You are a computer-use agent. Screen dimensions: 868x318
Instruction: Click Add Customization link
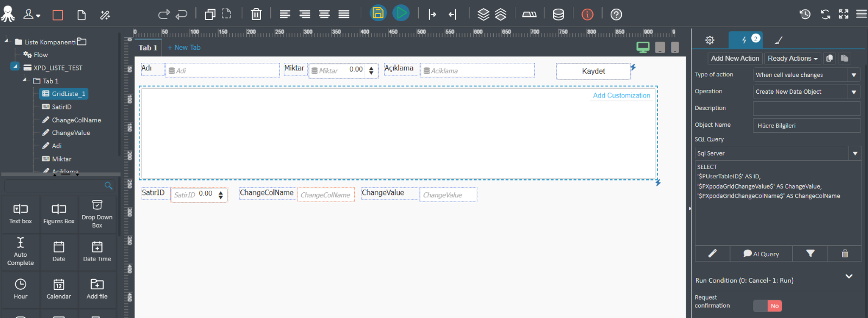[x=622, y=95]
